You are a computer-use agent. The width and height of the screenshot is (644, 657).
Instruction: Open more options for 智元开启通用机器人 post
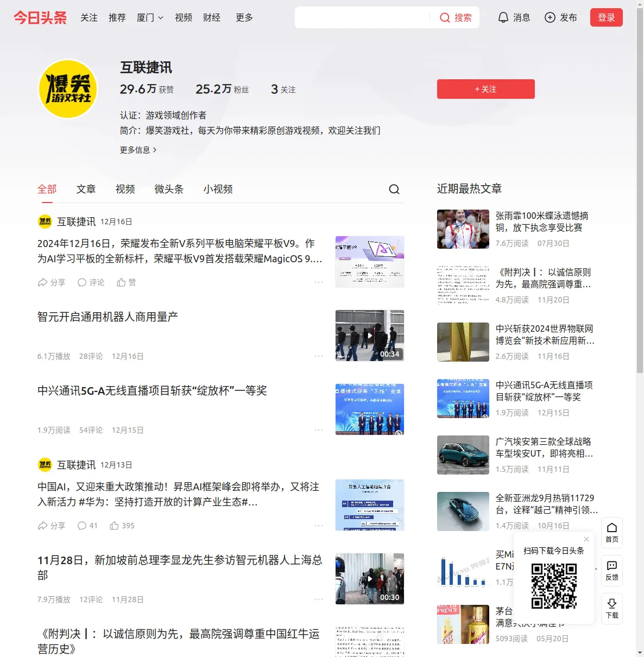[319, 356]
